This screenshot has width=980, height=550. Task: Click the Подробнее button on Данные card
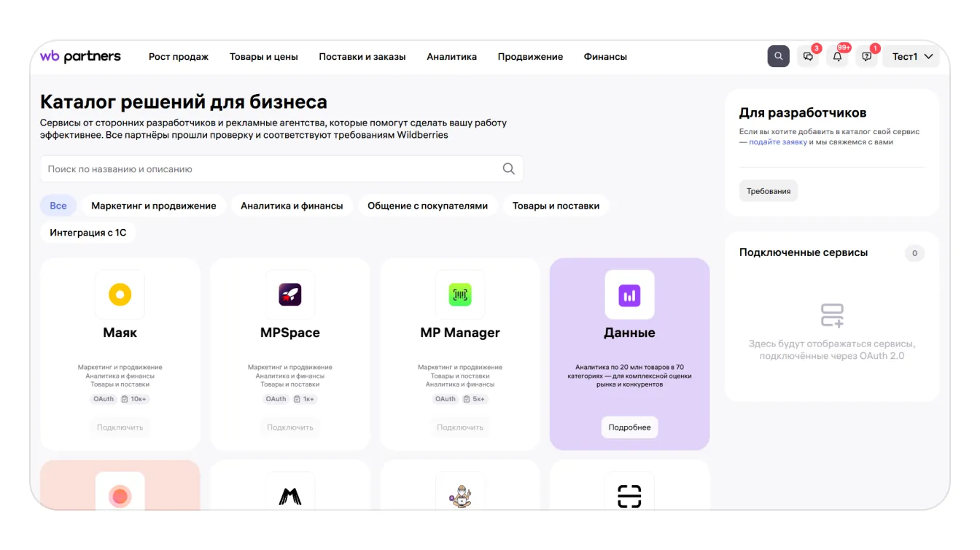coord(629,427)
